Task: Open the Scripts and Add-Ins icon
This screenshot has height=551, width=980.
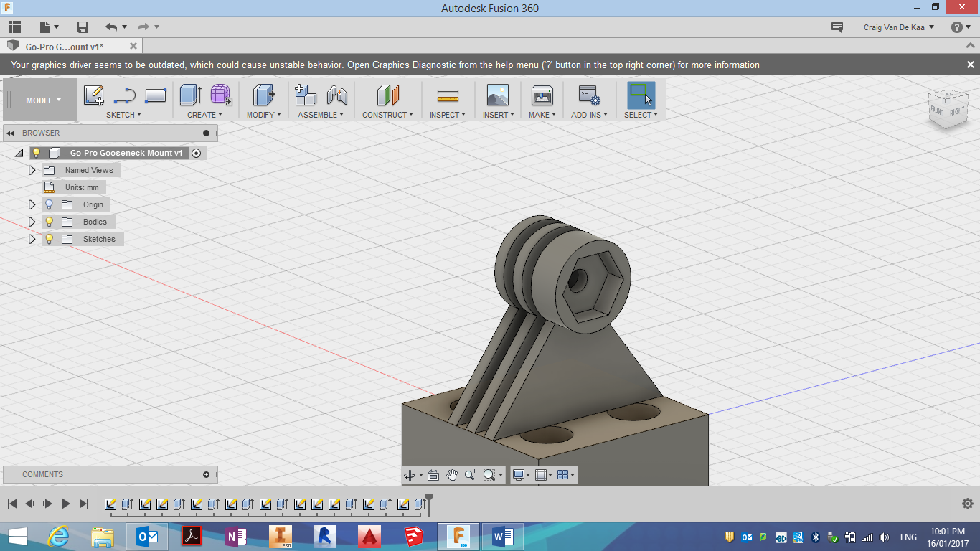Action: point(589,95)
